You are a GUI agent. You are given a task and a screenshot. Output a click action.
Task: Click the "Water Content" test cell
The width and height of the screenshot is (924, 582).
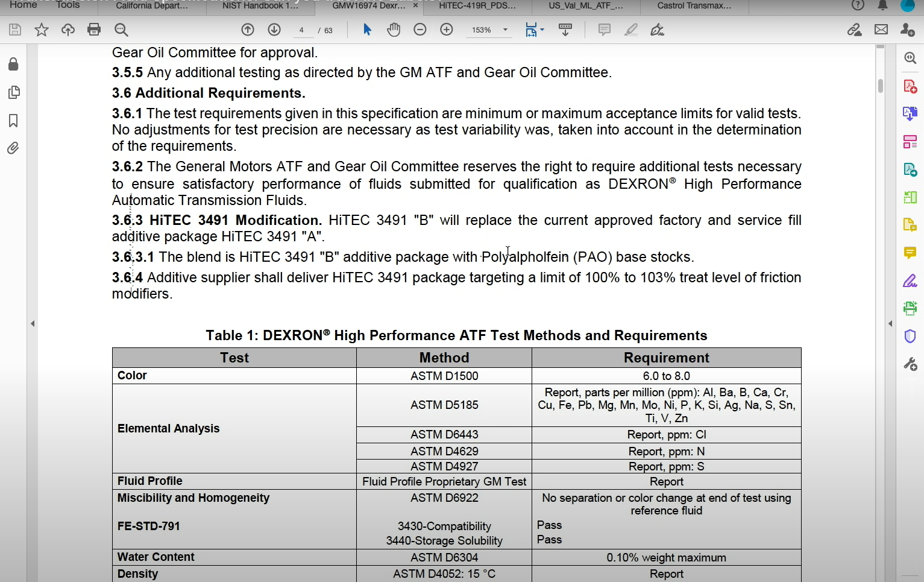(234, 557)
